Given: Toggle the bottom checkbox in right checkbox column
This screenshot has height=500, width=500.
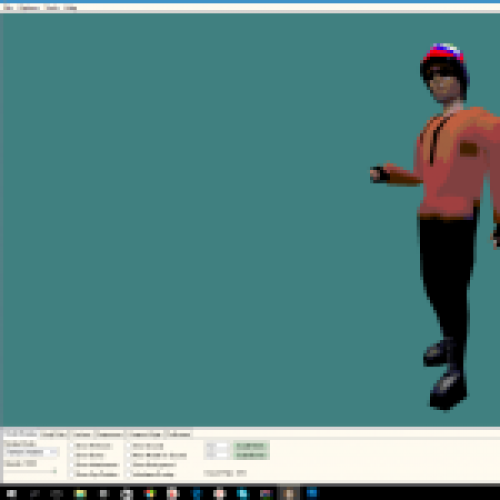Looking at the screenshot, I should 129,474.
